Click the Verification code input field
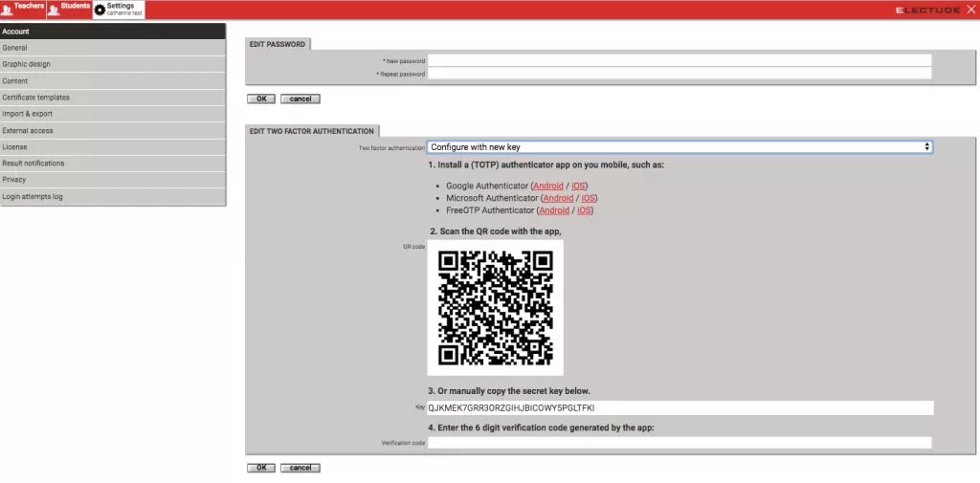 pos(679,443)
